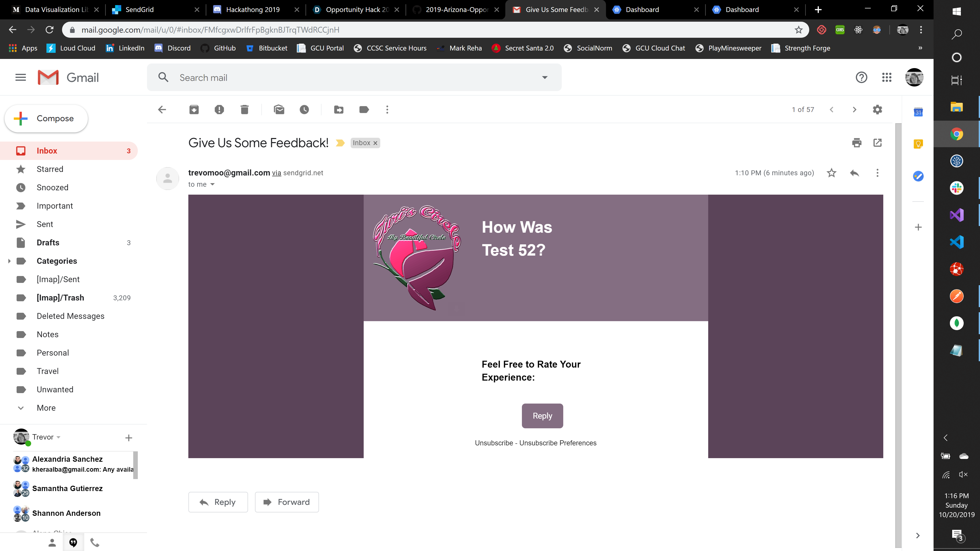Click the Search mail field
The image size is (980, 551).
point(342,78)
